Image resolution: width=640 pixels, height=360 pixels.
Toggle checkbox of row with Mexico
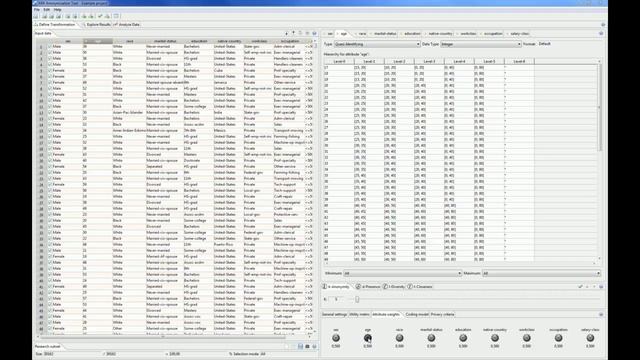50,130
